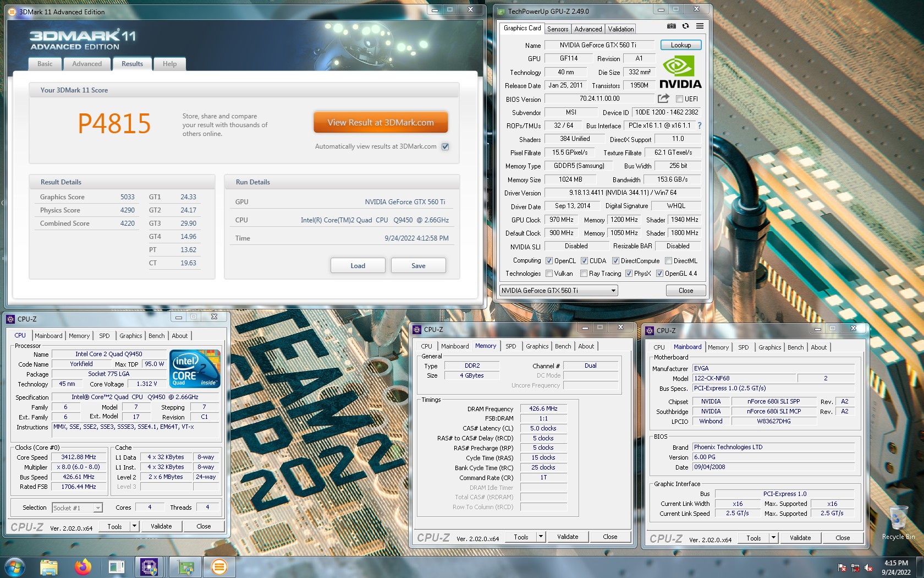Toggle the Vulkan checkbox
The image size is (924, 578).
[x=549, y=274]
